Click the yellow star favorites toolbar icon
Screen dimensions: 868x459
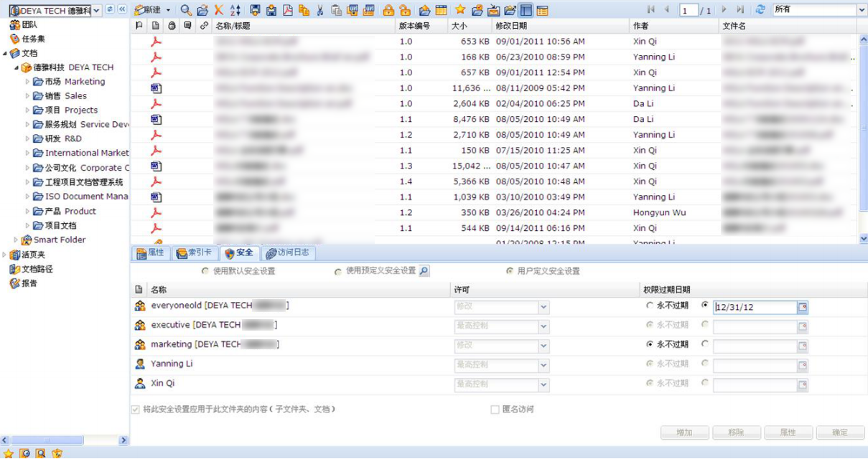[460, 10]
